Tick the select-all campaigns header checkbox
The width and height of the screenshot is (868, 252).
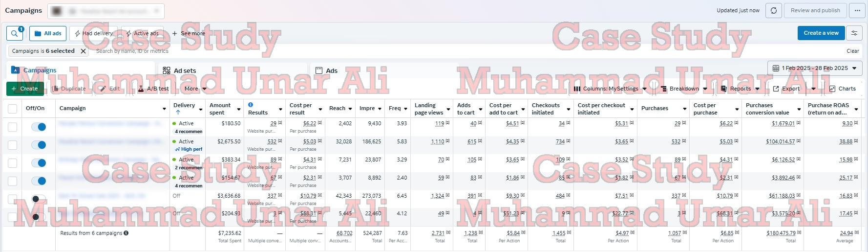pyautogui.click(x=13, y=109)
